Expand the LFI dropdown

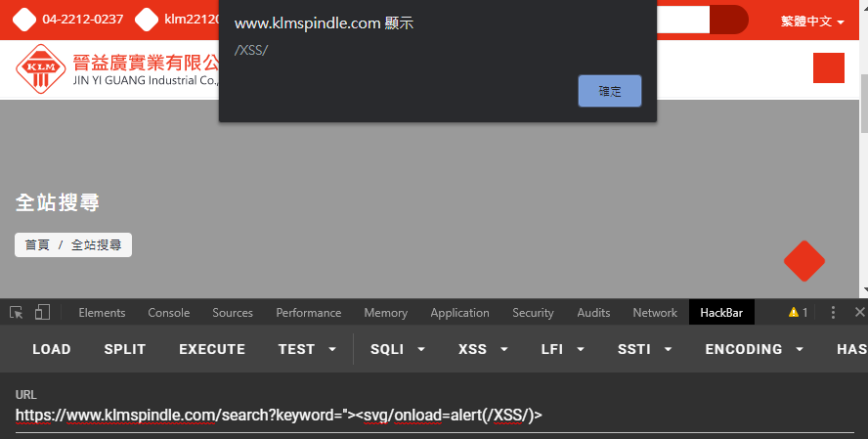click(562, 349)
